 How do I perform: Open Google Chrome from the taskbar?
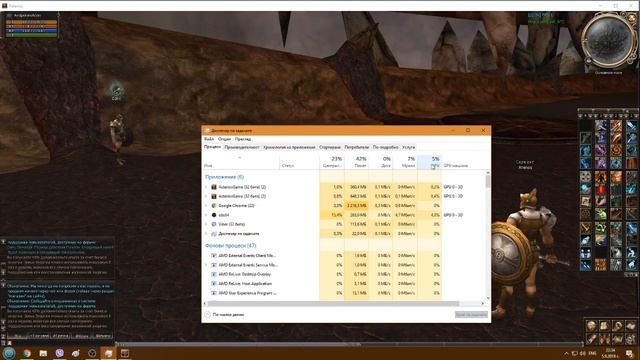27,353
